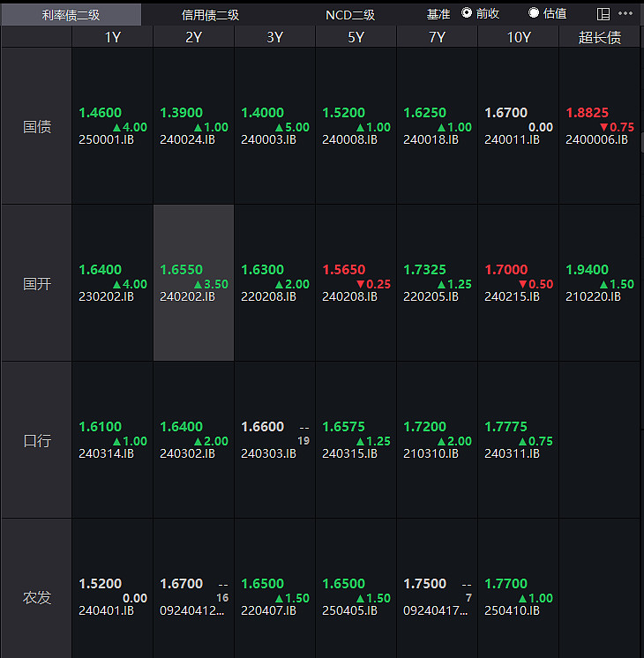Click the vertical scrollbar on right edge
The height and width of the screenshot is (658, 644).
(641, 141)
